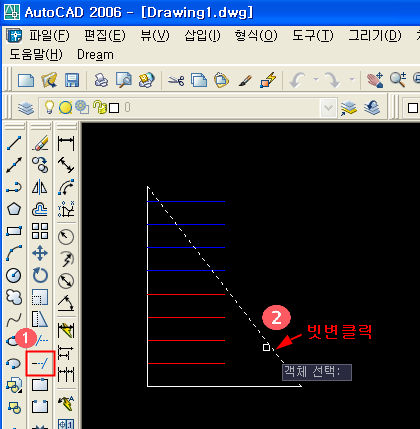Paste from clipboard
Viewport: 420px width, 429px height.
click(222, 80)
